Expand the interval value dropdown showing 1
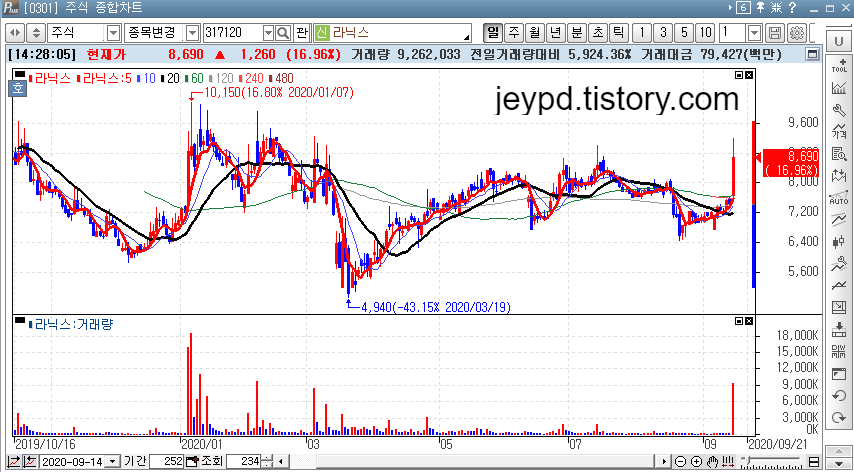The image size is (854, 472). pyautogui.click(x=754, y=33)
